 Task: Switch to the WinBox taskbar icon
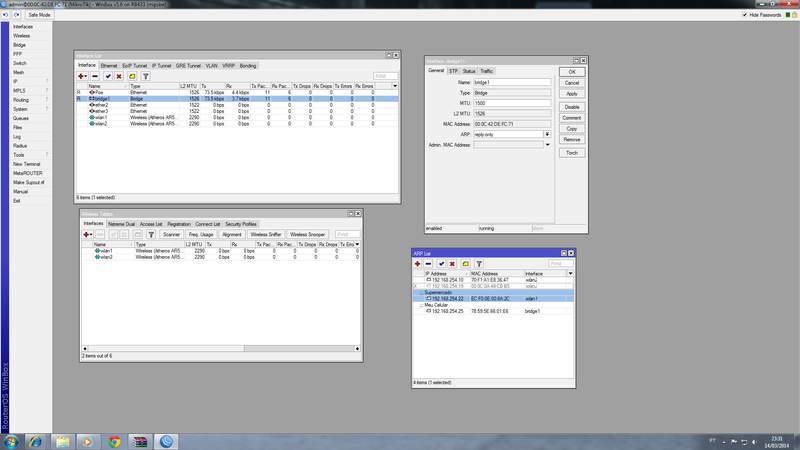tap(166, 442)
